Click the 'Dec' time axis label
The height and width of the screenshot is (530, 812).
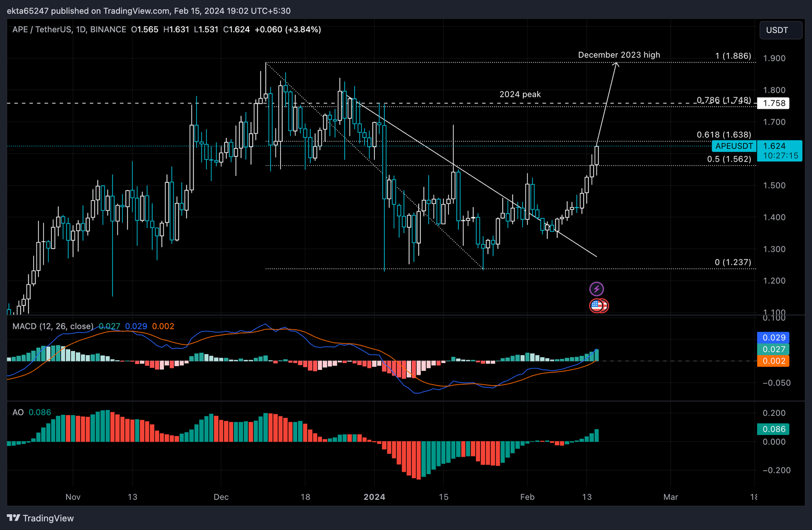point(221,497)
